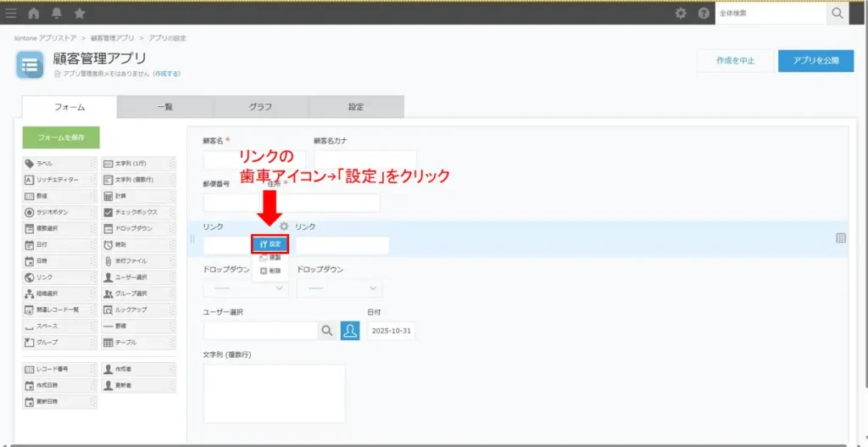Select the ドロップダウン palette part
This screenshot has width=868, height=447.
139,228
